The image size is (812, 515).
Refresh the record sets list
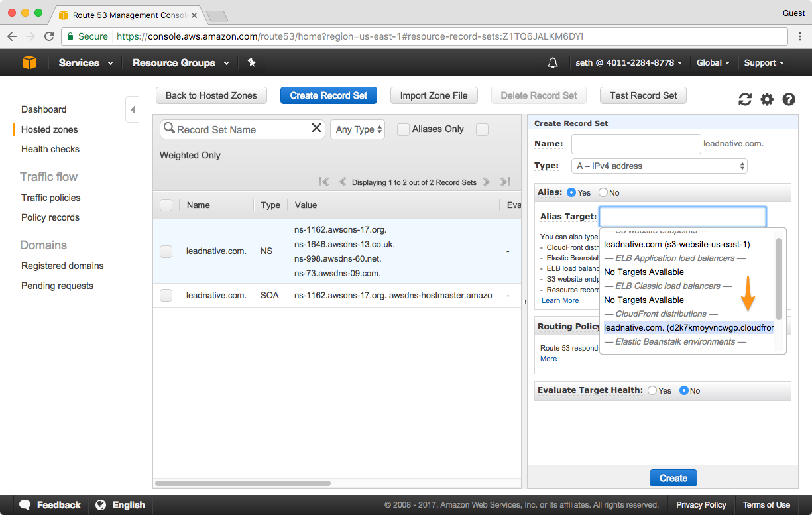(745, 99)
